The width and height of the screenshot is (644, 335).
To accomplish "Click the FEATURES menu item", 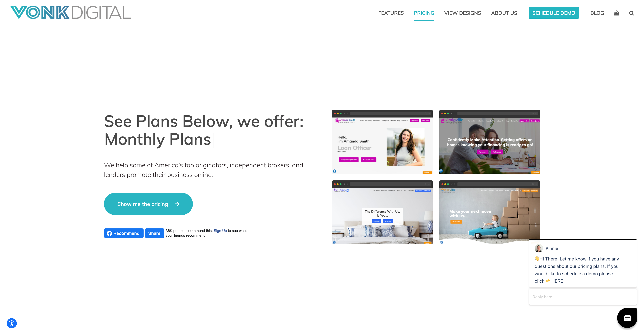I will (391, 13).
